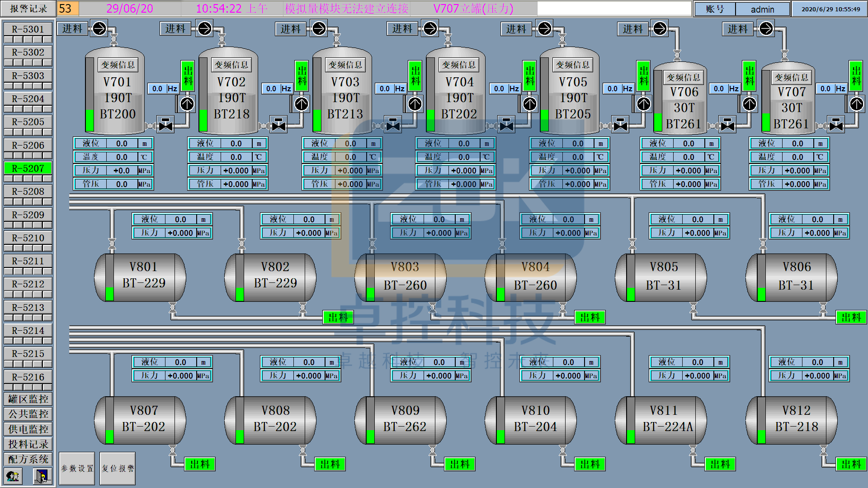Click the user login icon at bottom left

coord(13,476)
